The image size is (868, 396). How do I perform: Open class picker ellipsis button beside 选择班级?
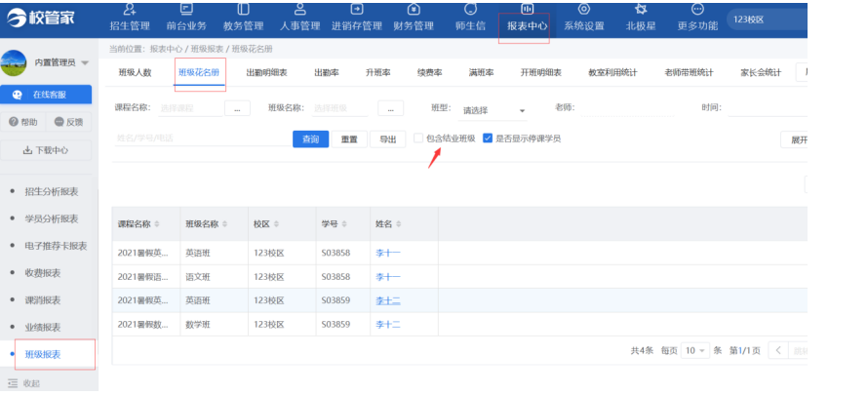pos(391,108)
